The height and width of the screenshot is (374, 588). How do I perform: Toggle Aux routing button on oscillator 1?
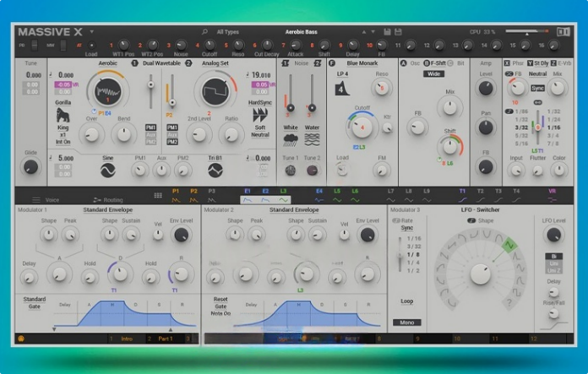point(150,134)
